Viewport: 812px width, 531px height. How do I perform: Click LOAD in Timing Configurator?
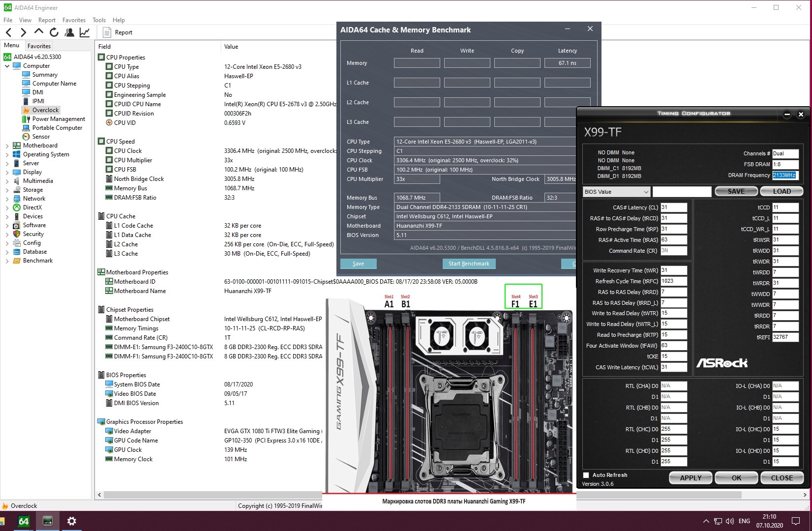tap(782, 192)
